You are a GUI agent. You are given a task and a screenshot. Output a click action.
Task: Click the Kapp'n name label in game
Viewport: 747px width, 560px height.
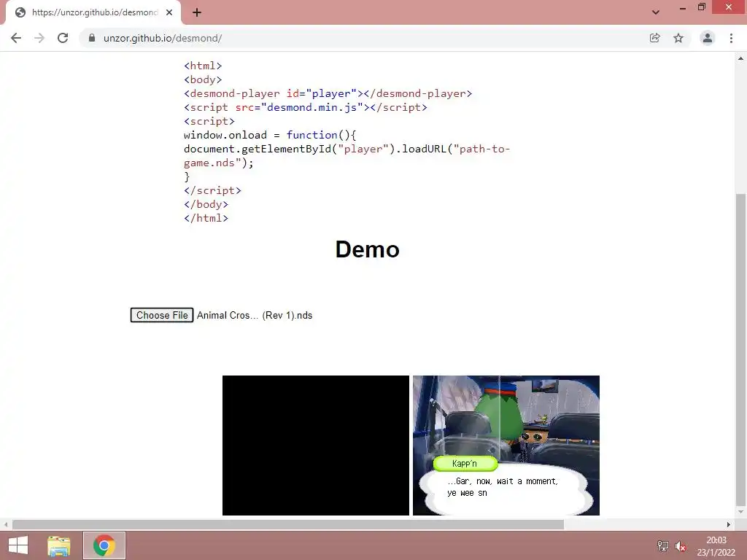(465, 463)
